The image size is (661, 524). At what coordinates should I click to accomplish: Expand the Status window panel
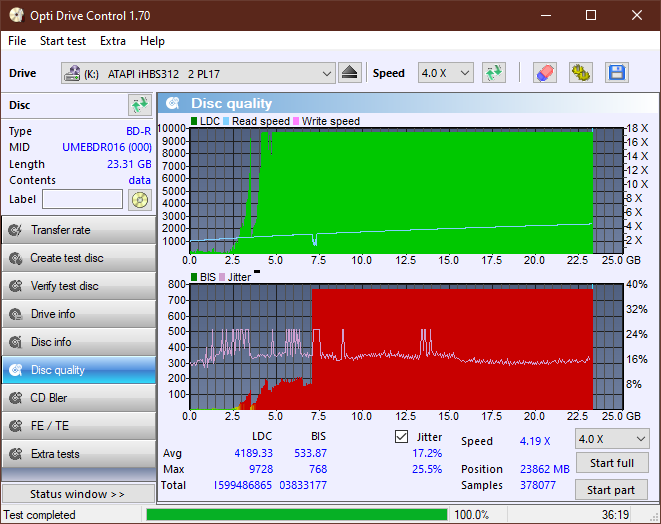pyautogui.click(x=78, y=494)
